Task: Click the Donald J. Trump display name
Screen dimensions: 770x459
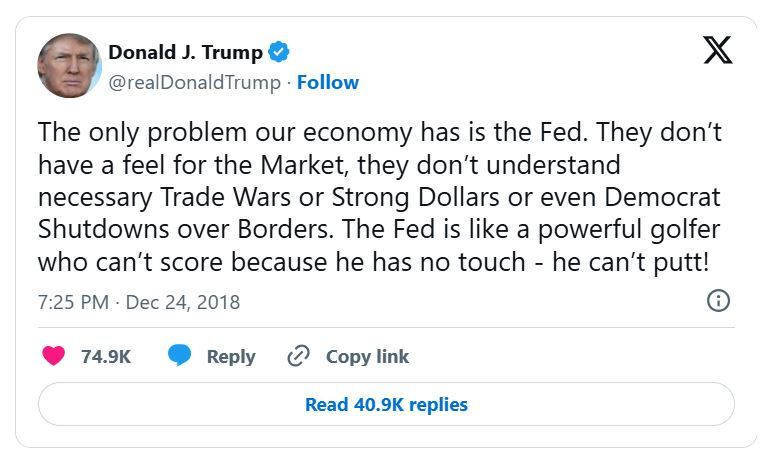Action: point(186,52)
